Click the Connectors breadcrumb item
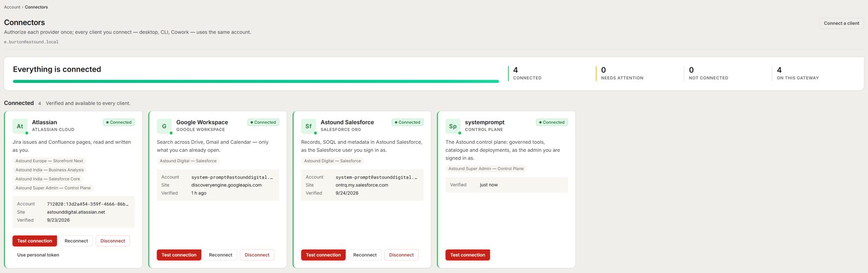The width and height of the screenshot is (868, 273). point(36,7)
